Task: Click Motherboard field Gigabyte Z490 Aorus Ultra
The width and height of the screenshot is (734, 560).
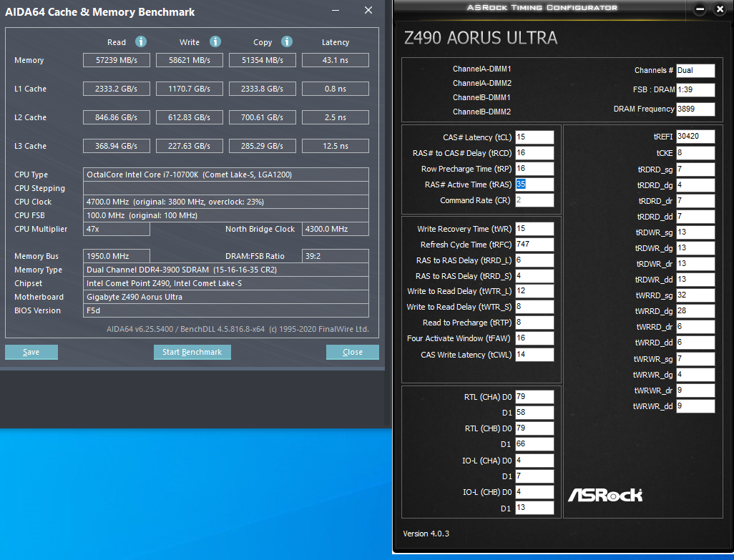Action: coord(225,297)
